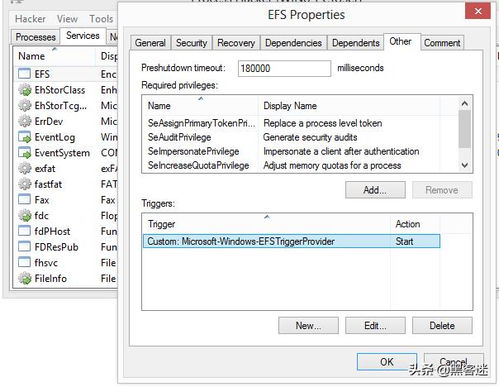Click the fdPHost service icon

tap(24, 231)
